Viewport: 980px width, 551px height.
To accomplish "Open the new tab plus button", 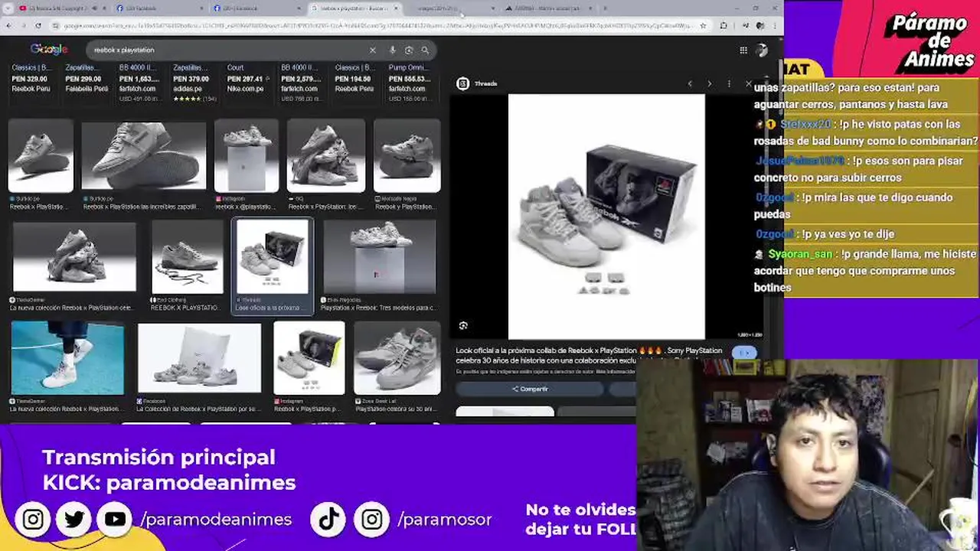I will pos(606,8).
